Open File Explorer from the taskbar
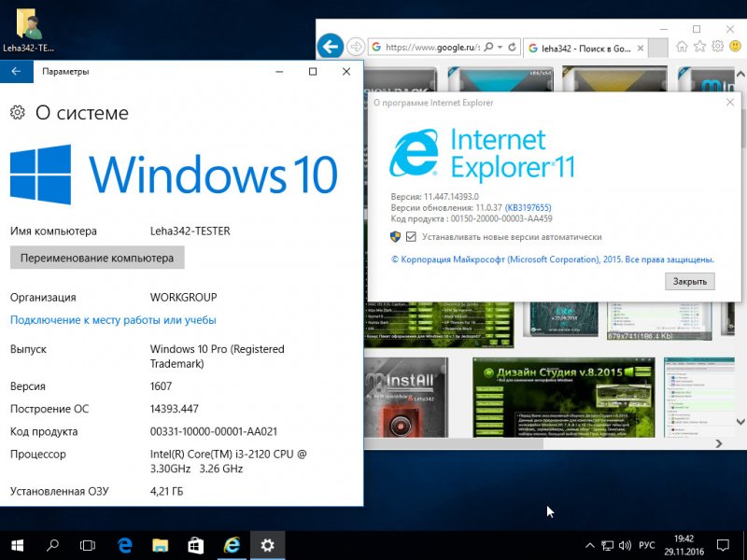The width and height of the screenshot is (747, 560). click(x=160, y=545)
